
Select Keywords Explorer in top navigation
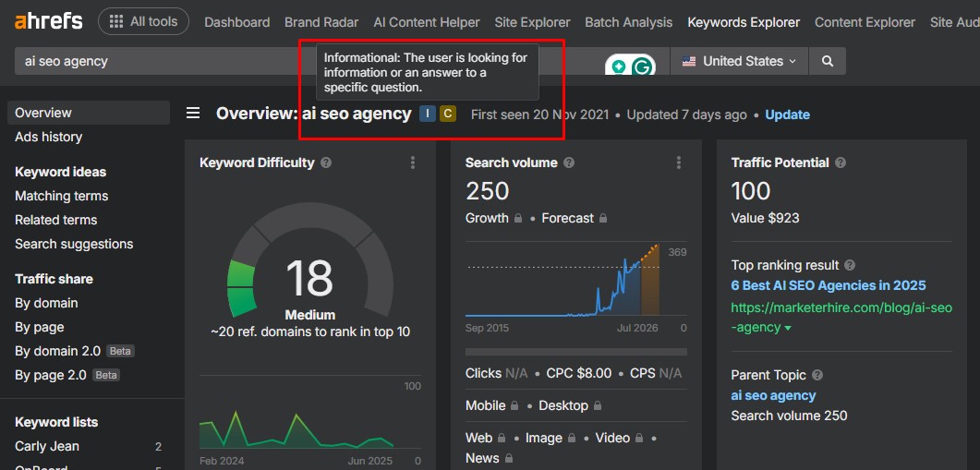point(744,22)
